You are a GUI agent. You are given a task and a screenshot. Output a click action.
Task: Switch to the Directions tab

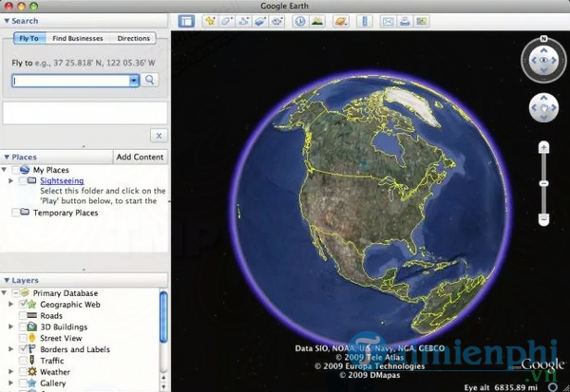(133, 38)
